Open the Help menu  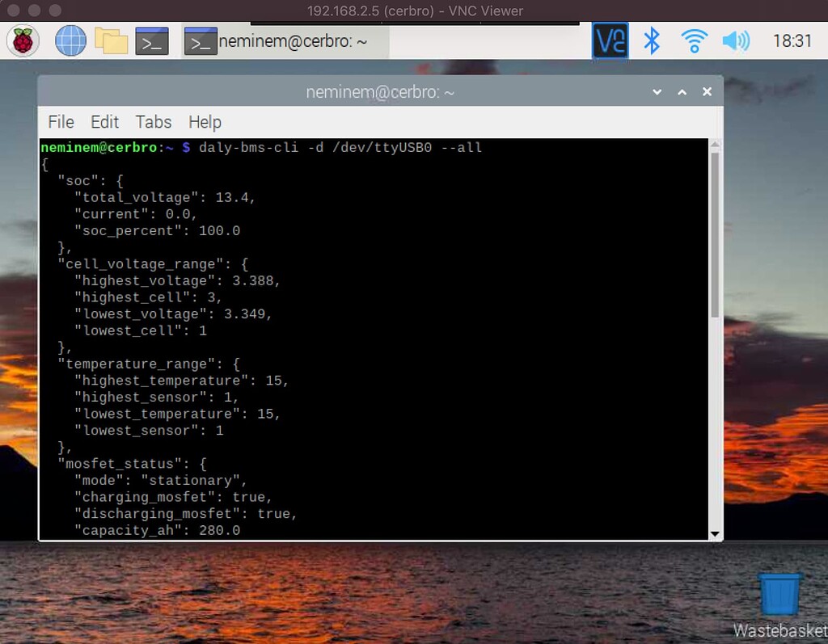(x=205, y=122)
